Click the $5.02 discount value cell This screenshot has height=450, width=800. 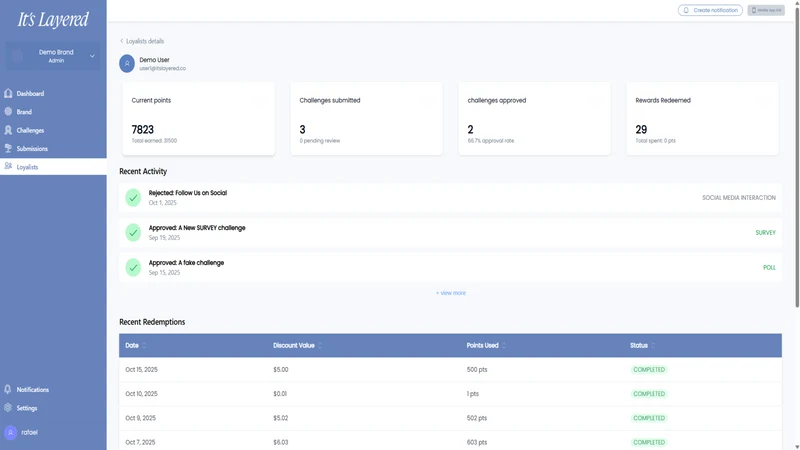point(281,418)
